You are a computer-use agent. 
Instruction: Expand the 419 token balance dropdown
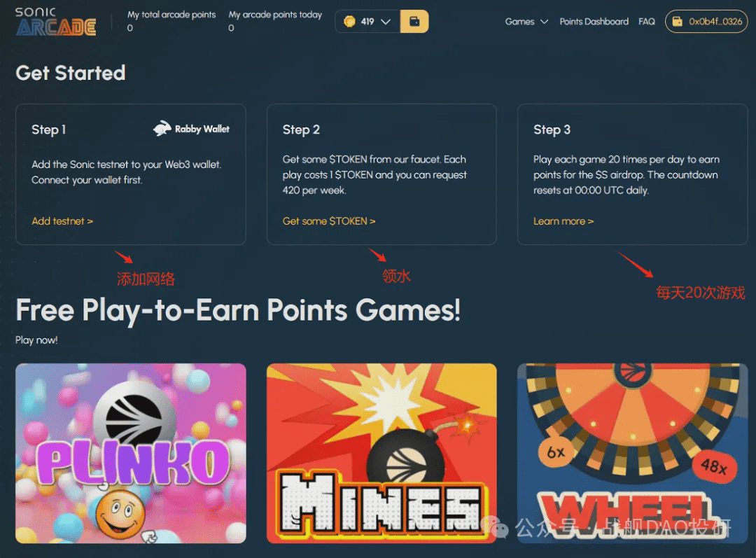(x=385, y=22)
